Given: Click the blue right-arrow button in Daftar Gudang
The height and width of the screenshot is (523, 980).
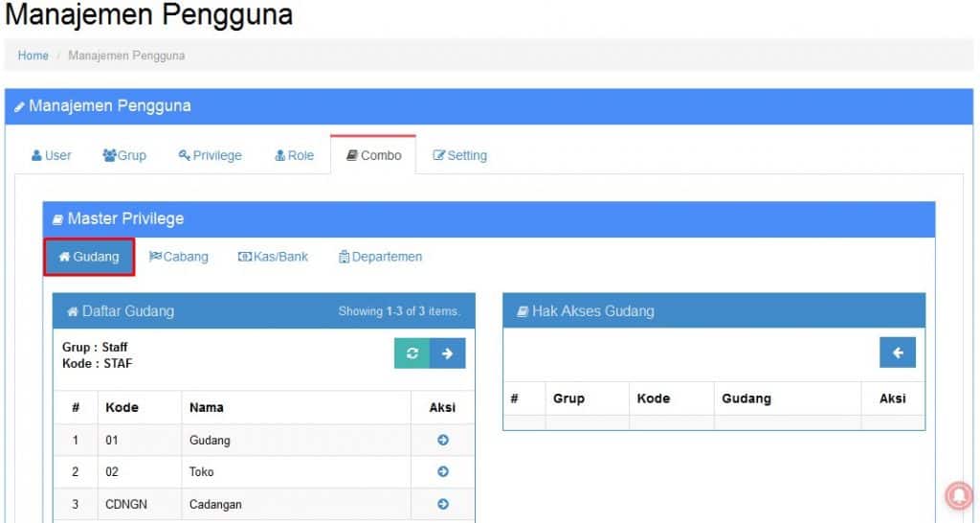Looking at the screenshot, I should pos(447,353).
